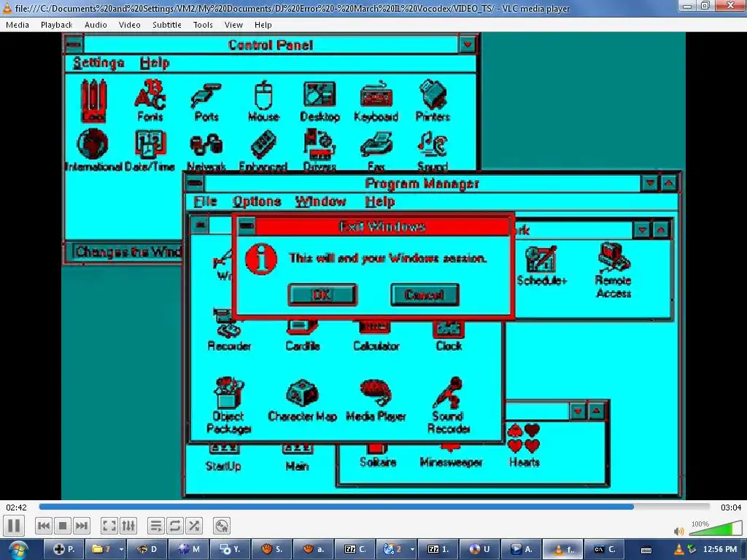Select International globe icon in Control Panel
747x560 pixels.
tap(93, 149)
